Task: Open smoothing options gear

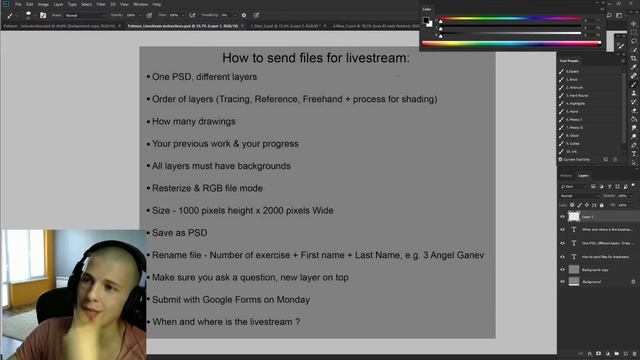Action: (244, 15)
